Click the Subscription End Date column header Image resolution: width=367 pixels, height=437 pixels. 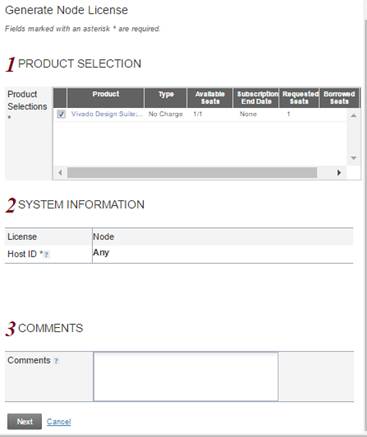(x=256, y=98)
